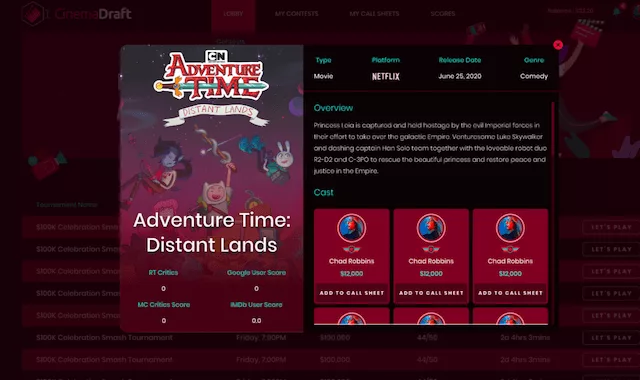Click the 'June 25, 2020' release date

460,76
